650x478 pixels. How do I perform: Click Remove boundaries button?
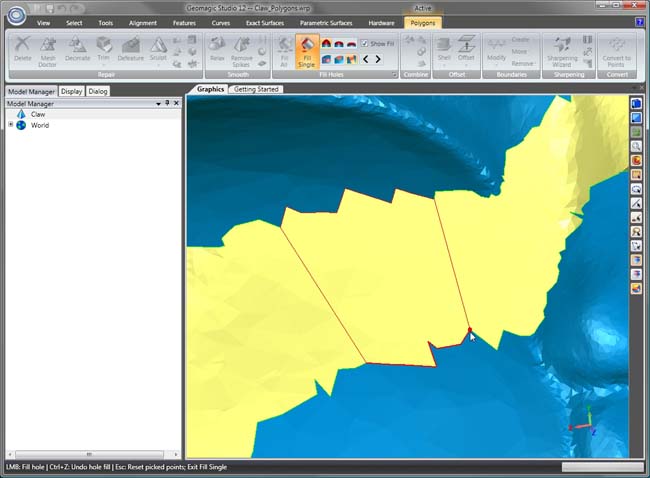(522, 63)
